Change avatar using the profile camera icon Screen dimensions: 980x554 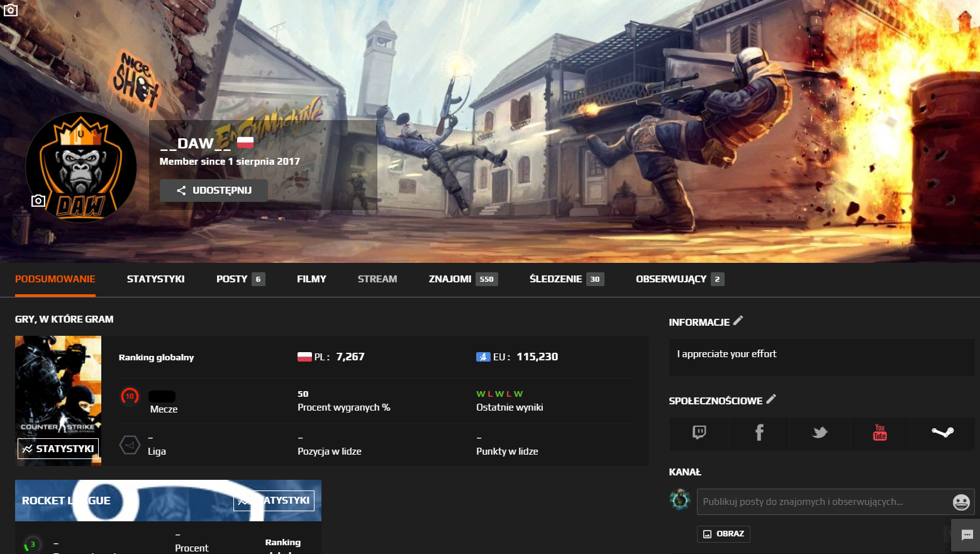(x=38, y=201)
